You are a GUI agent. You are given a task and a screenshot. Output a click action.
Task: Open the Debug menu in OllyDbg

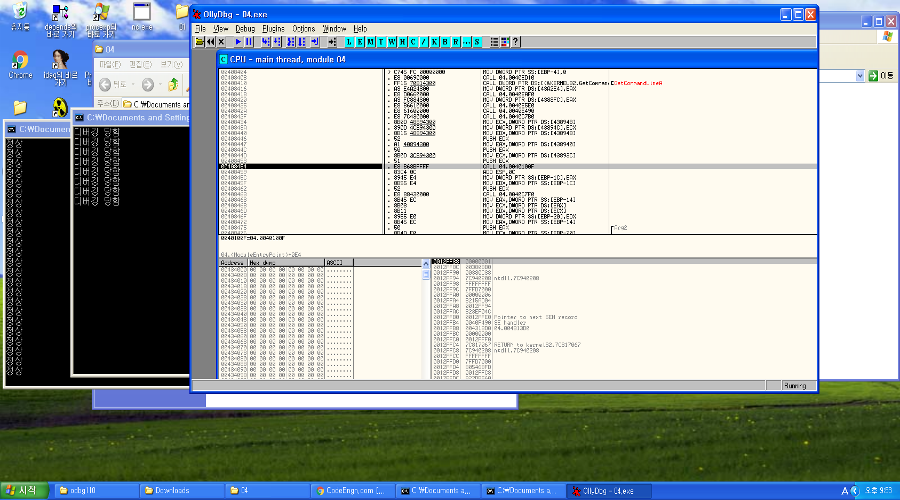tap(245, 29)
